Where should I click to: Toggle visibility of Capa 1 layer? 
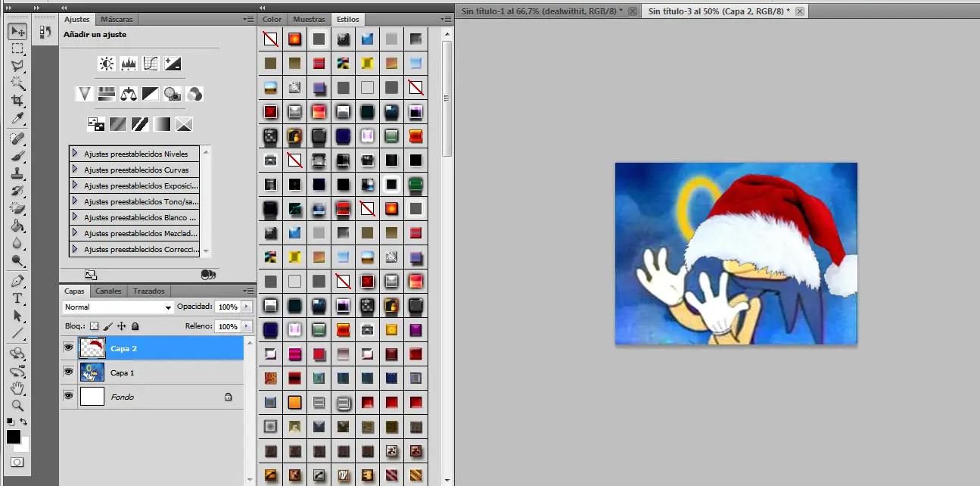click(69, 372)
